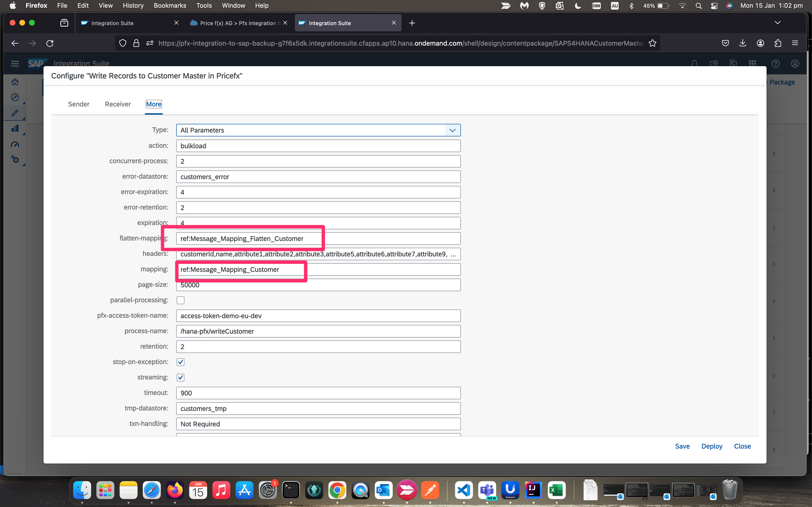Screen dimensions: 812x507
Task: Switch to the Sender tab
Action: (x=79, y=104)
